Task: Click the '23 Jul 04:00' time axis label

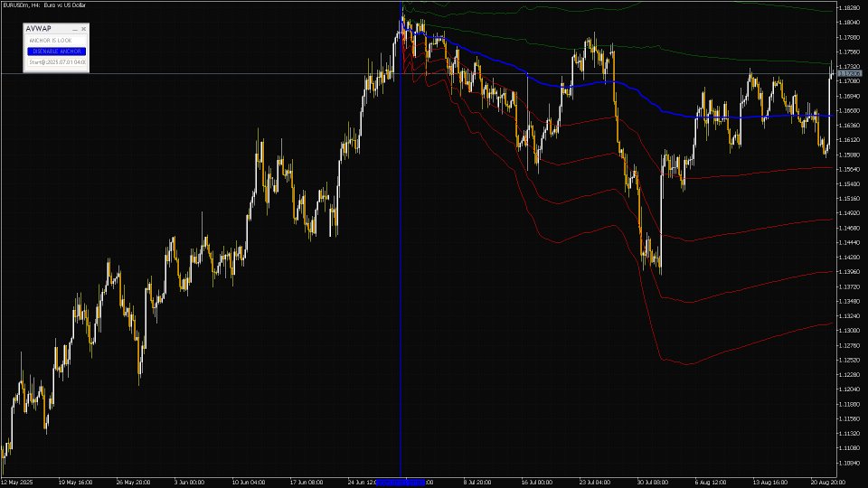Action: pyautogui.click(x=593, y=483)
